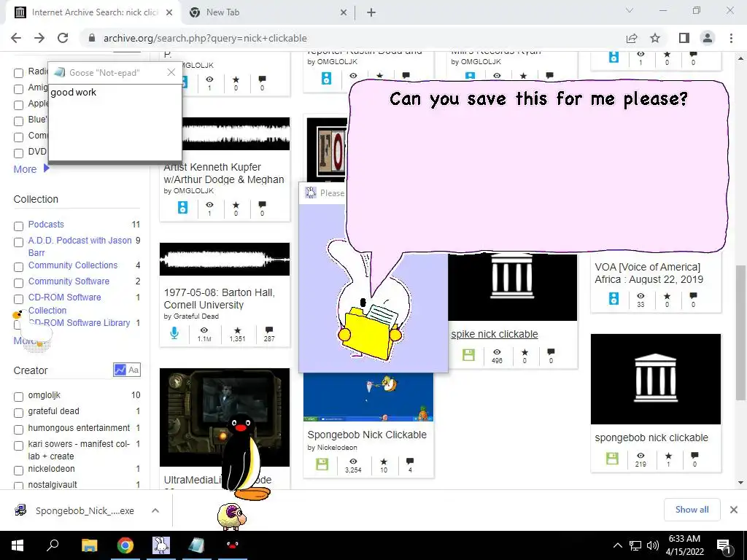Tick the CD-ROM Software Collection checkbox

(x=18, y=300)
